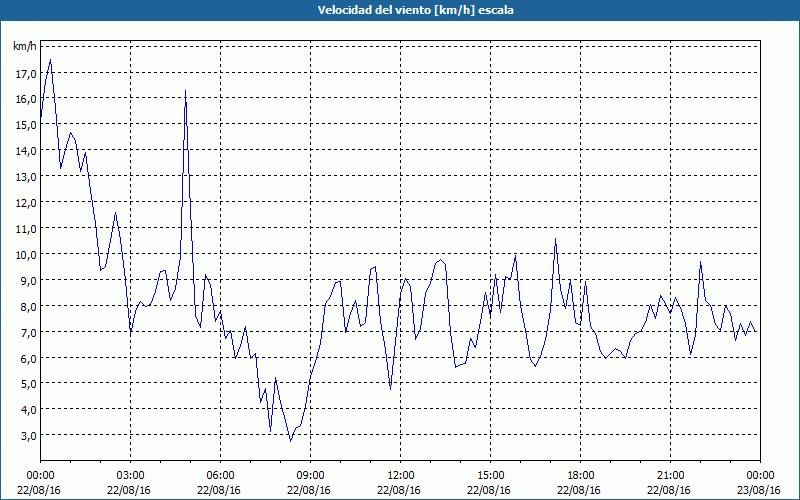Image resolution: width=800 pixels, height=500 pixels.
Task: Select the '22/08/16' date under 18:00
Action: [581, 490]
